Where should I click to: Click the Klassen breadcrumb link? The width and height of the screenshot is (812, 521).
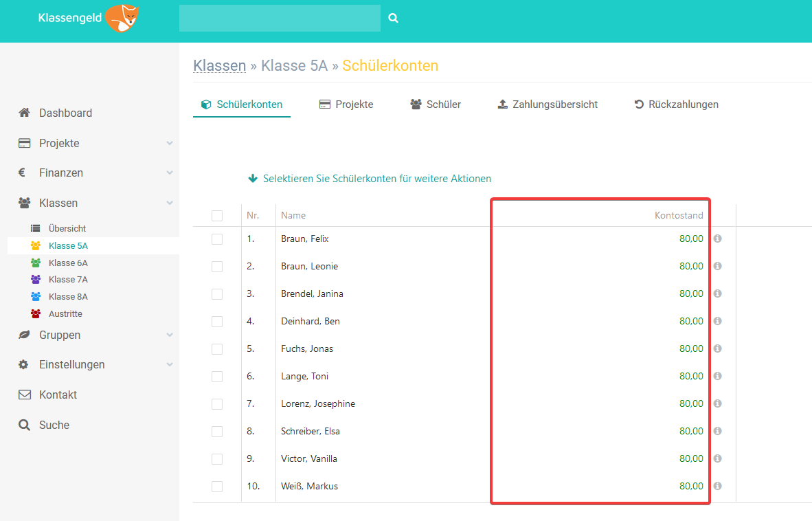pos(220,66)
